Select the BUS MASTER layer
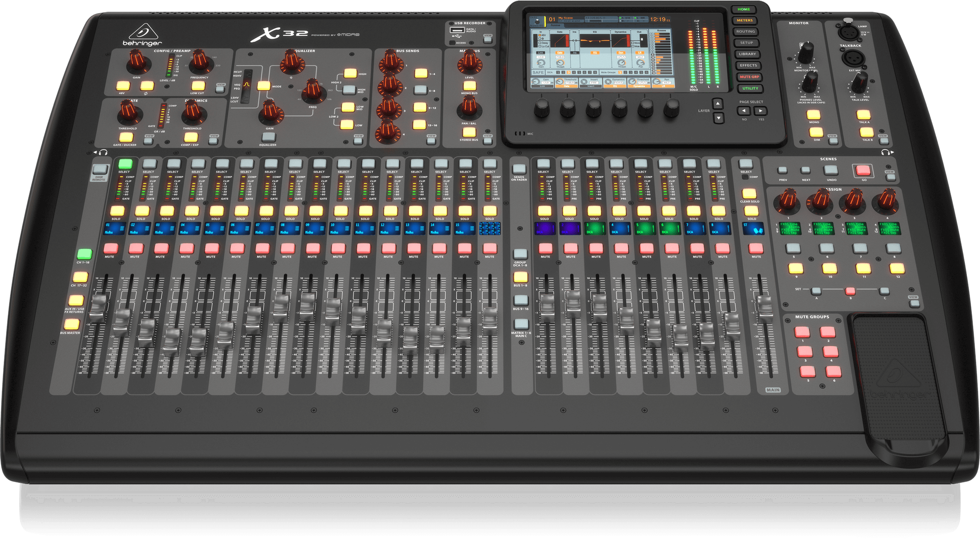980x540 pixels. click(x=72, y=325)
